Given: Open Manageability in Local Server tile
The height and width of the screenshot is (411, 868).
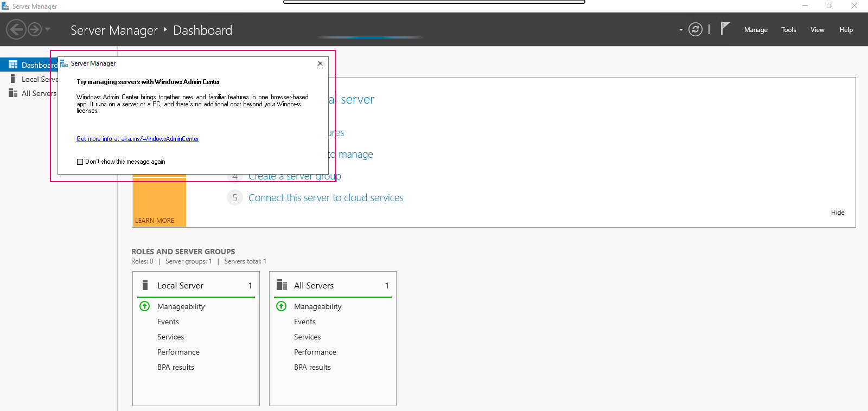Looking at the screenshot, I should (x=181, y=306).
